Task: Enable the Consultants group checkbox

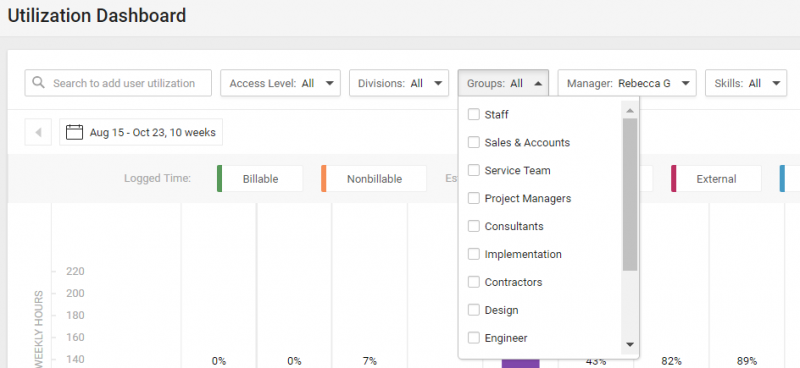Action: [x=473, y=226]
